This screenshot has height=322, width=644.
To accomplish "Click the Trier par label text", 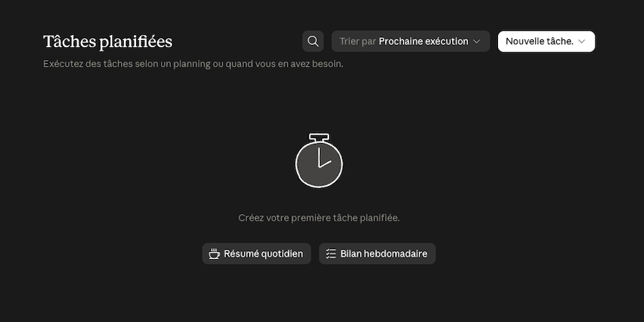I will tap(358, 42).
